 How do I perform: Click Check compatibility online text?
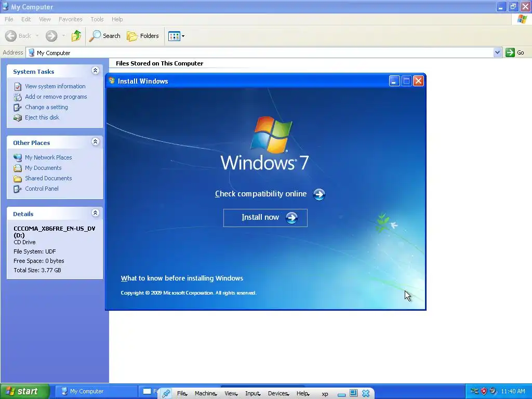(261, 194)
